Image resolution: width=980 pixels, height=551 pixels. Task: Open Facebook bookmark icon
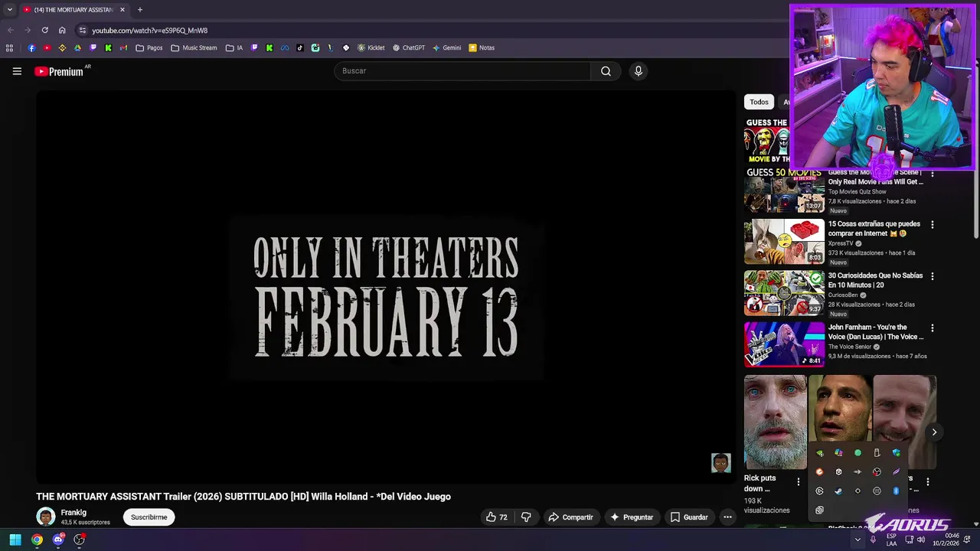(31, 47)
